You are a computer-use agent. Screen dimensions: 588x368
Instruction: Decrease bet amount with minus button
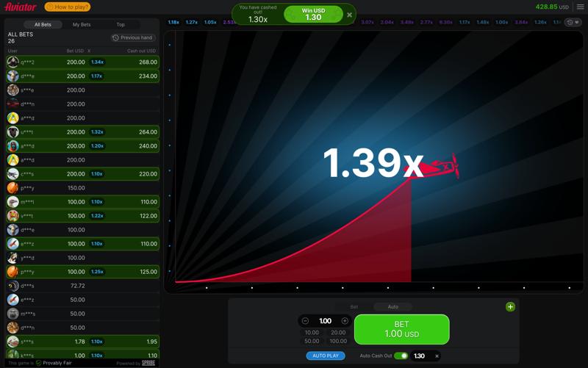[x=305, y=321]
